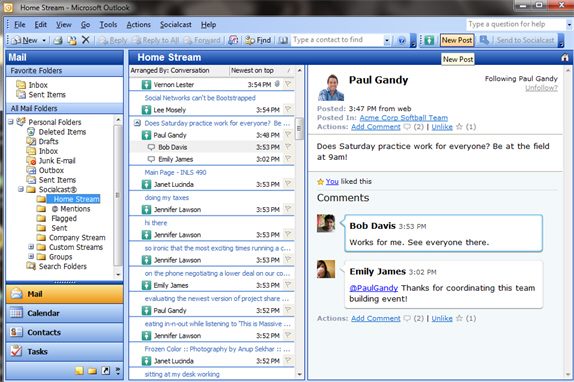Click the Unfollow? link

click(541, 88)
